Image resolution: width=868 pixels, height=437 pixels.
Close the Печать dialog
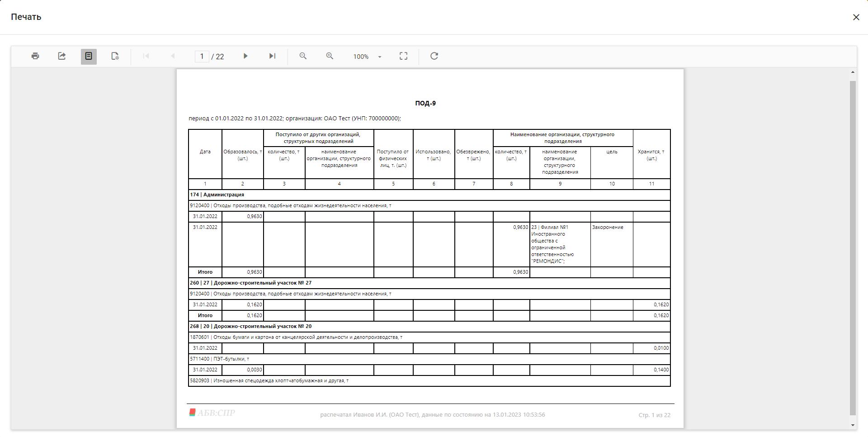(856, 17)
